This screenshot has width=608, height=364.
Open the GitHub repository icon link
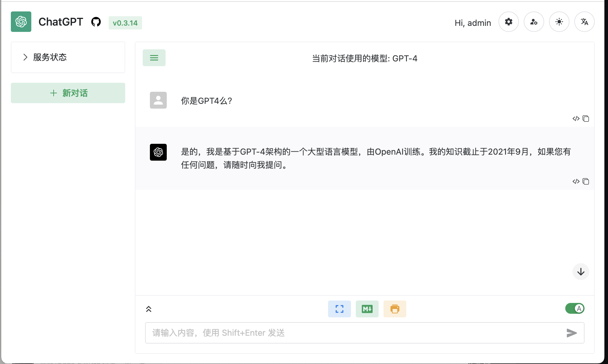pyautogui.click(x=96, y=22)
